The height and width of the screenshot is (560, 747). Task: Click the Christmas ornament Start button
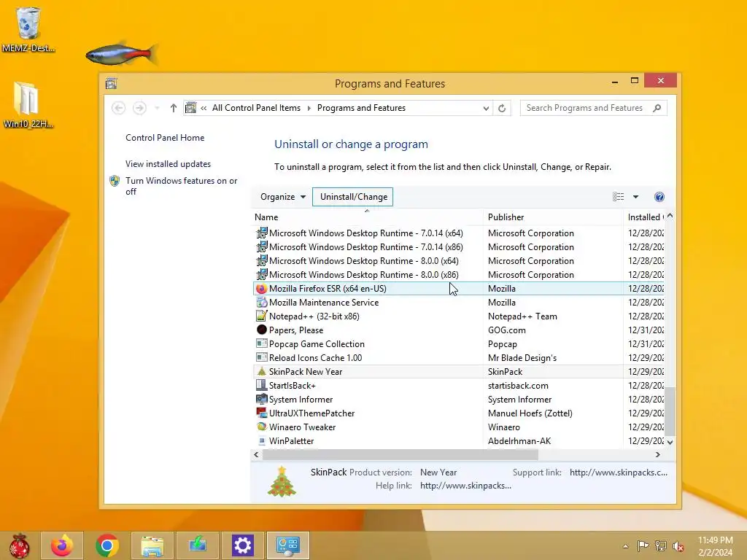(19, 545)
